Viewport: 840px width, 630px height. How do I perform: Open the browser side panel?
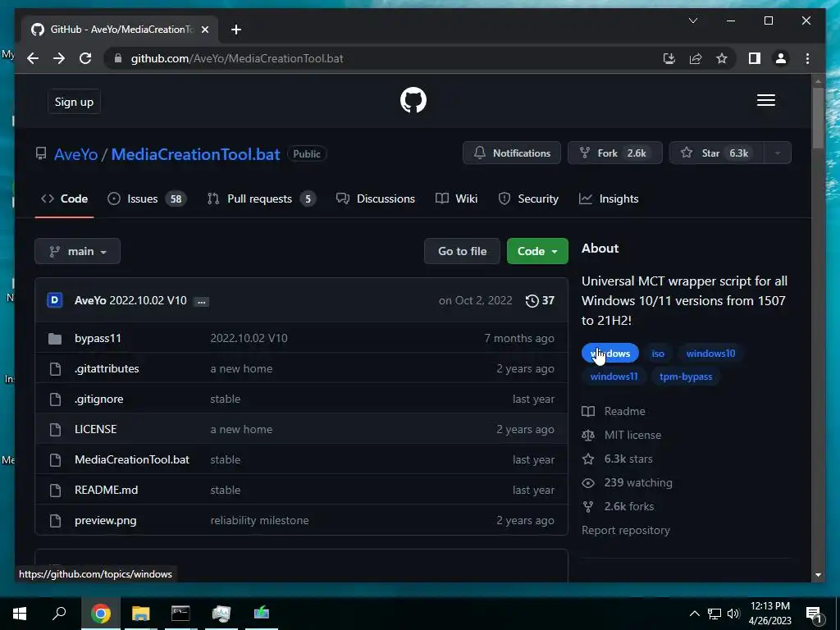755,58
